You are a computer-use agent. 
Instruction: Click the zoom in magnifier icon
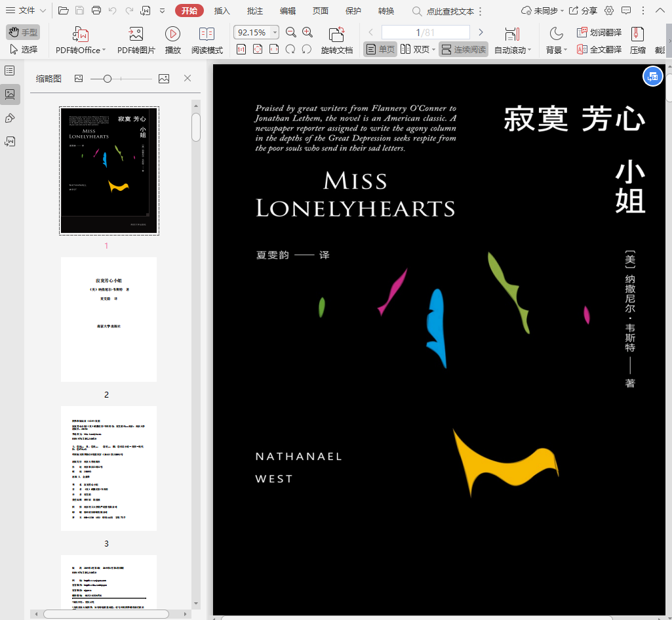tap(307, 32)
